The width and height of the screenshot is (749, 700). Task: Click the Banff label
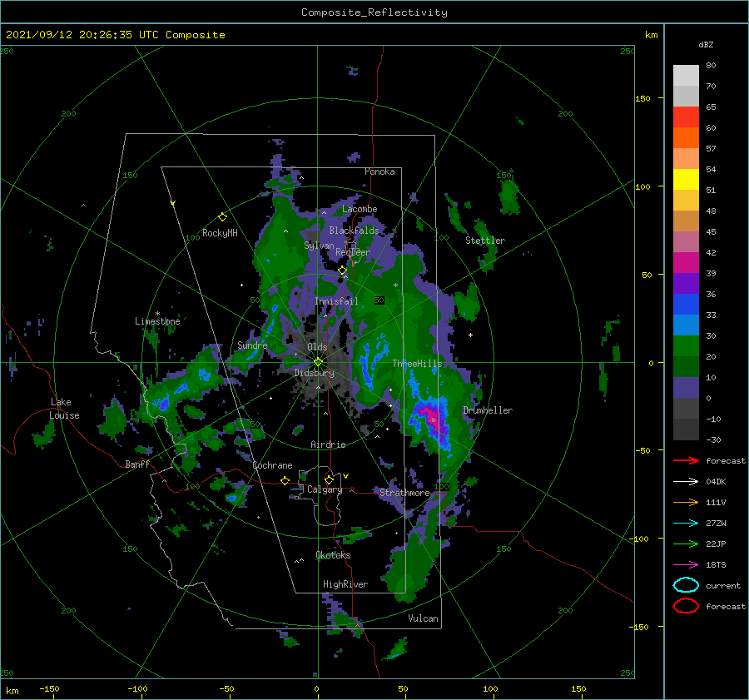[x=137, y=464]
